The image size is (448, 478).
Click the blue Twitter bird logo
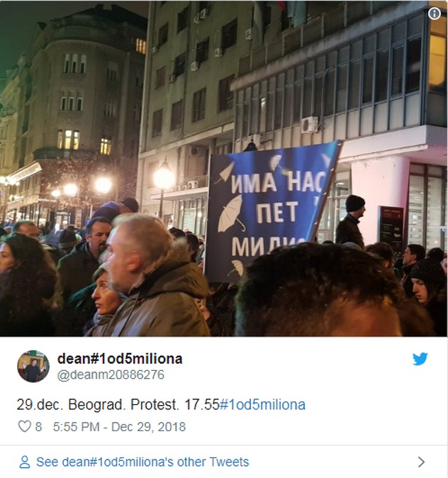(x=420, y=359)
